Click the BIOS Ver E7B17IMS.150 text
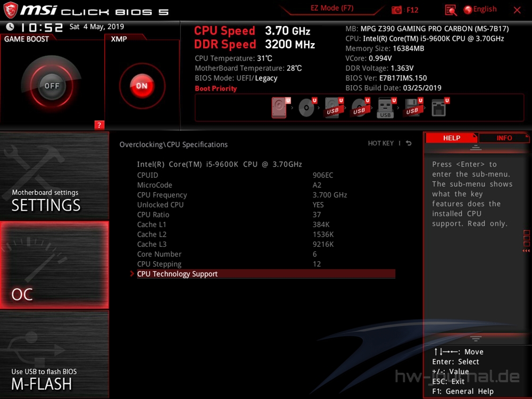This screenshot has height=399, width=532. click(386, 78)
